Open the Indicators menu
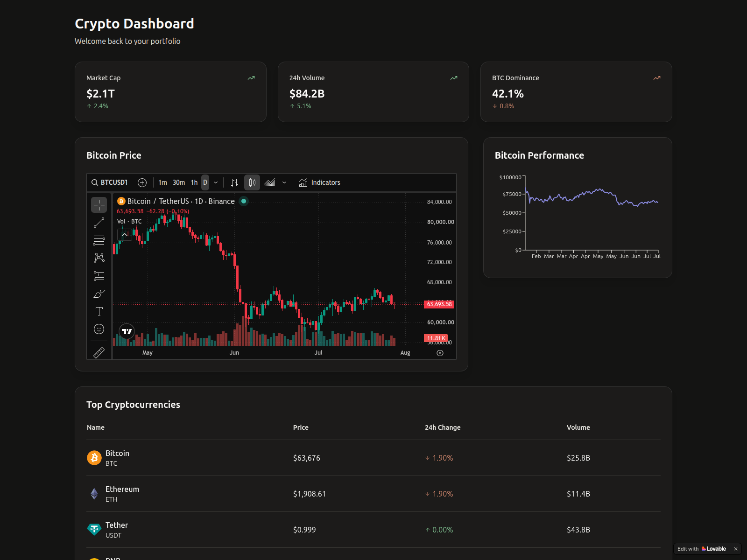The height and width of the screenshot is (560, 747). click(x=320, y=182)
